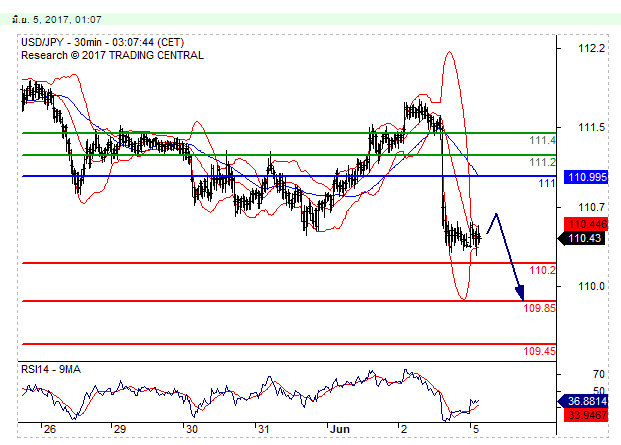Click the red 110.446 price tag
Viewport: 621px width, 445px height.
coord(587,224)
